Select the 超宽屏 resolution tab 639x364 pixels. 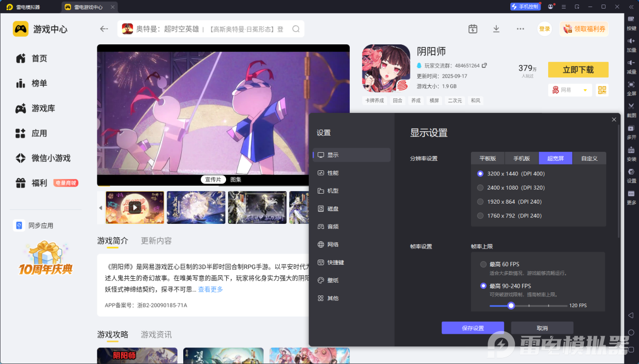point(556,158)
